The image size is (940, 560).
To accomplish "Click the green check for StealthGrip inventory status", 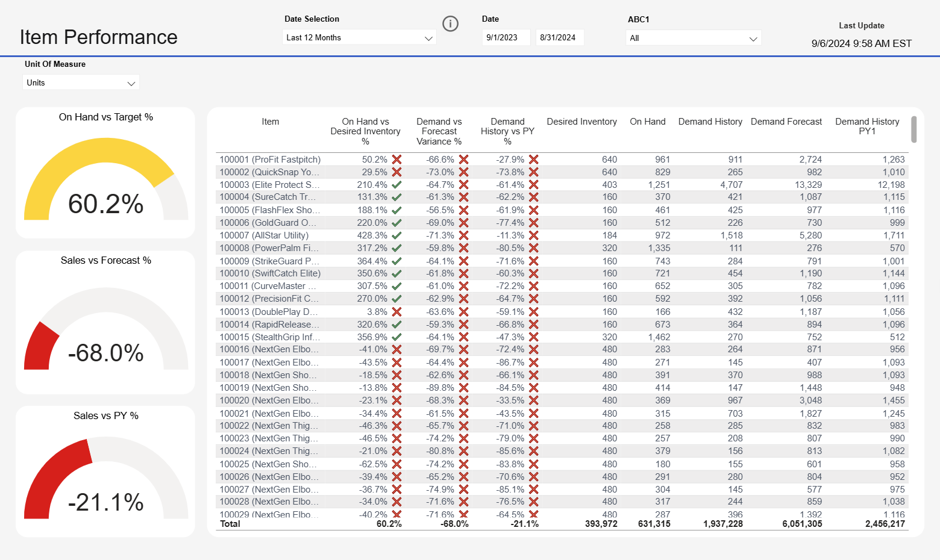I will point(396,337).
